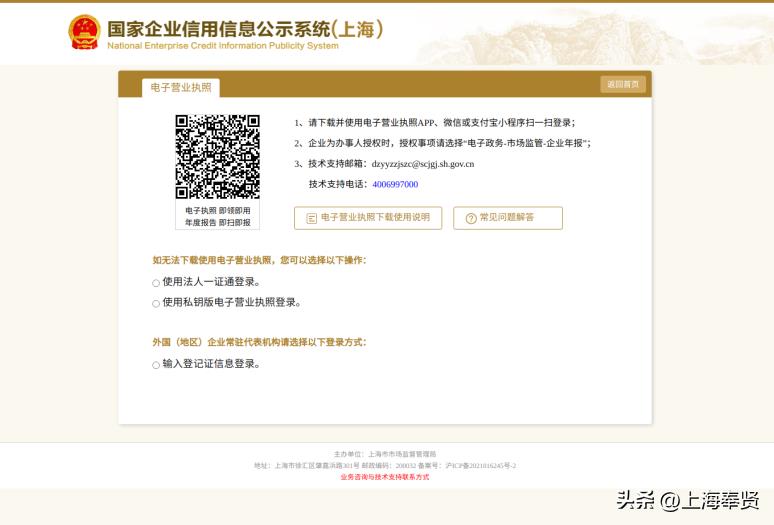
Task: Click the 返回首页 button
Action: (x=623, y=84)
